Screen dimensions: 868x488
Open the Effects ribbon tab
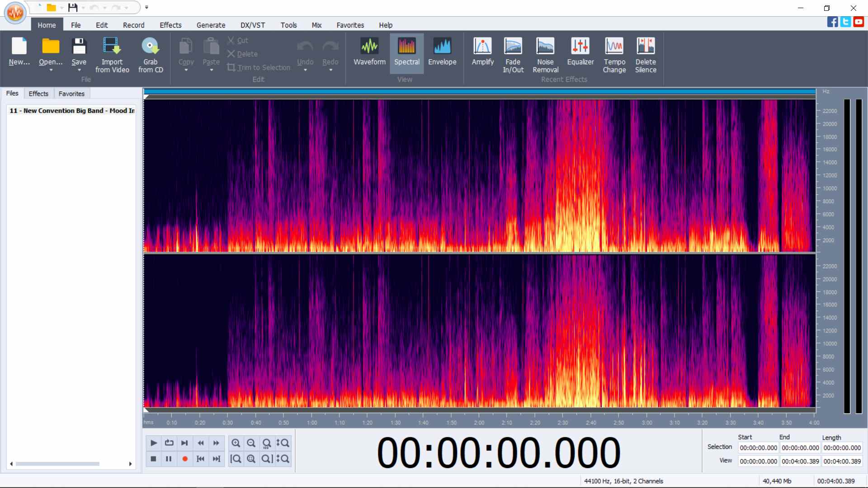170,25
